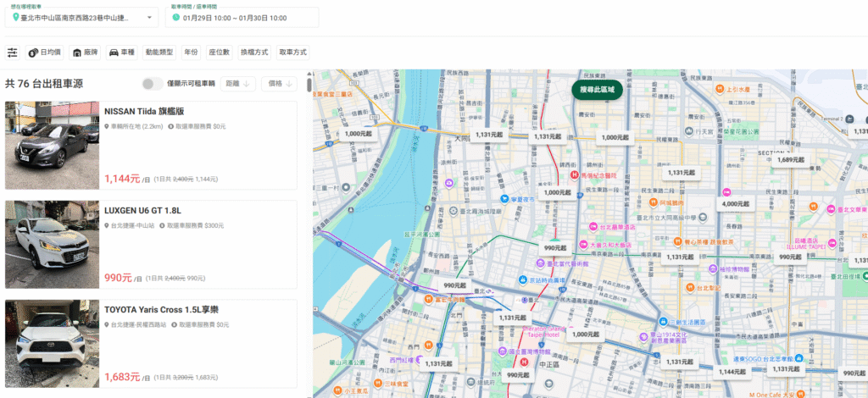Open the 年份 year filter
This screenshot has height=398, width=868.
coord(191,53)
